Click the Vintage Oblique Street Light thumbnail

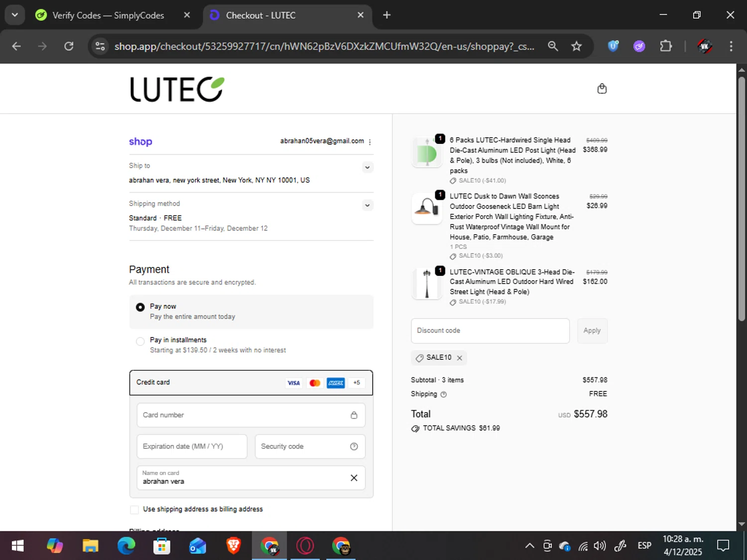click(x=427, y=284)
